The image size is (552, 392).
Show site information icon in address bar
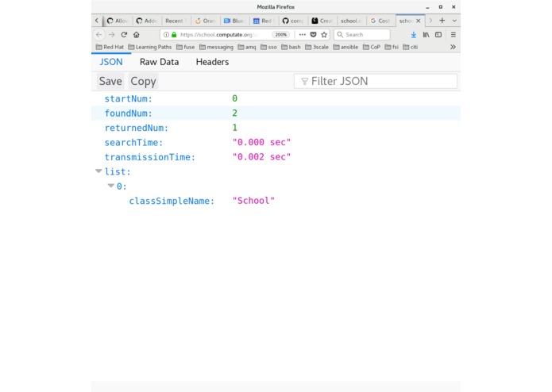[x=166, y=34]
